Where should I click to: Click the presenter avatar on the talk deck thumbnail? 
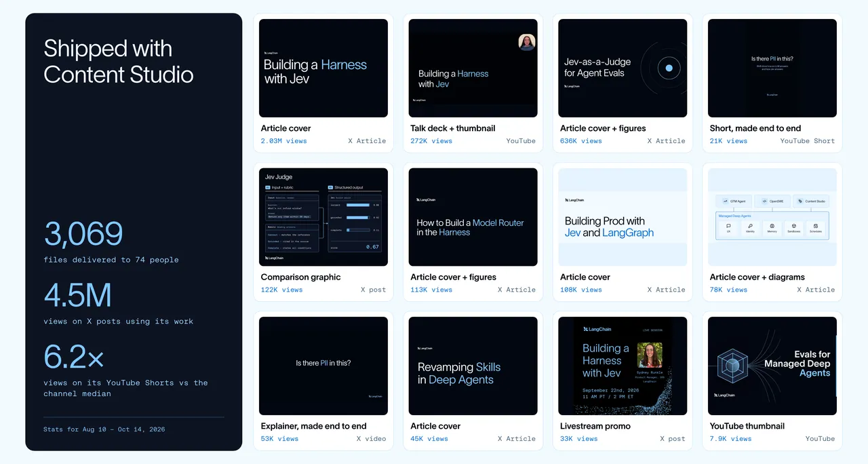pyautogui.click(x=527, y=42)
